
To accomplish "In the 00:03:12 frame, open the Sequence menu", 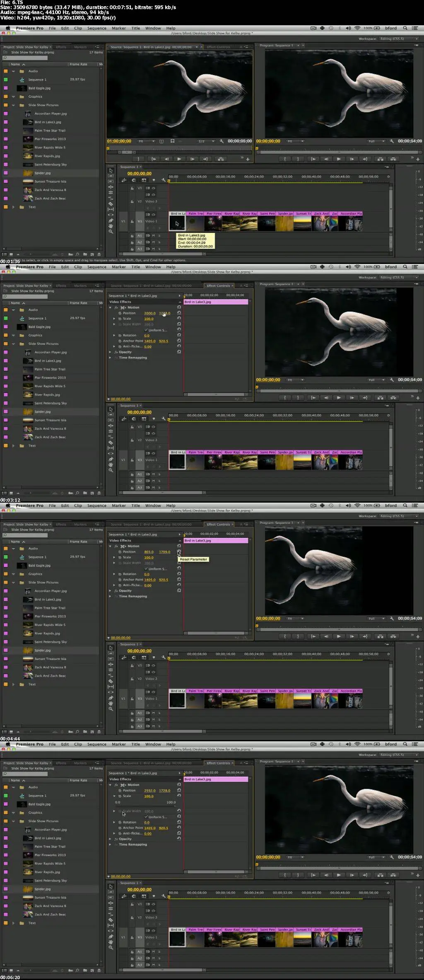I will pyautogui.click(x=96, y=267).
